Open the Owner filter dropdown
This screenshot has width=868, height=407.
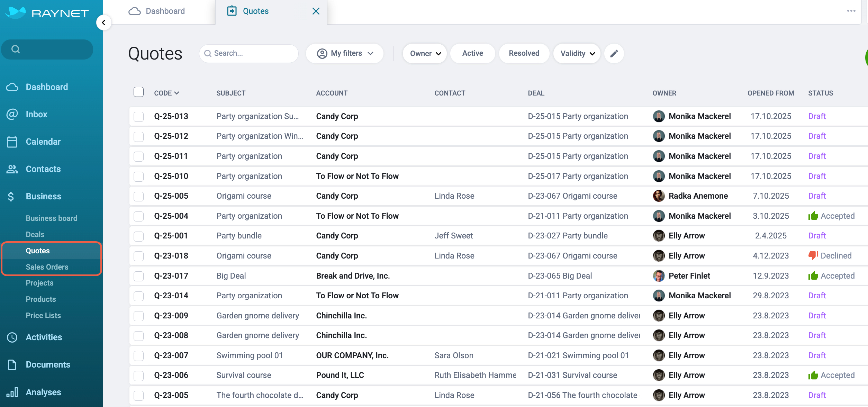[425, 53]
